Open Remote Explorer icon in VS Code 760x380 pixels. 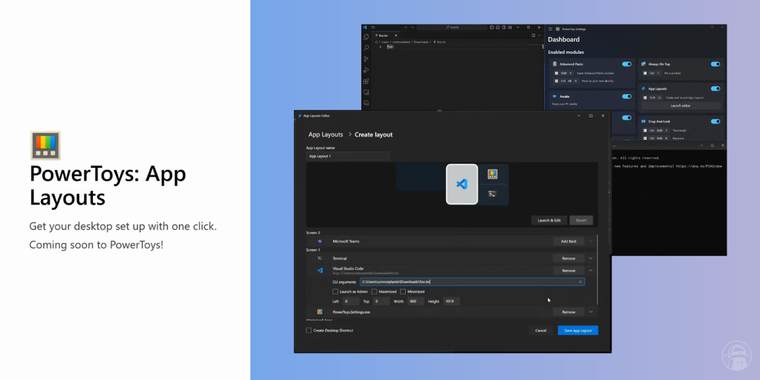pyautogui.click(x=366, y=93)
